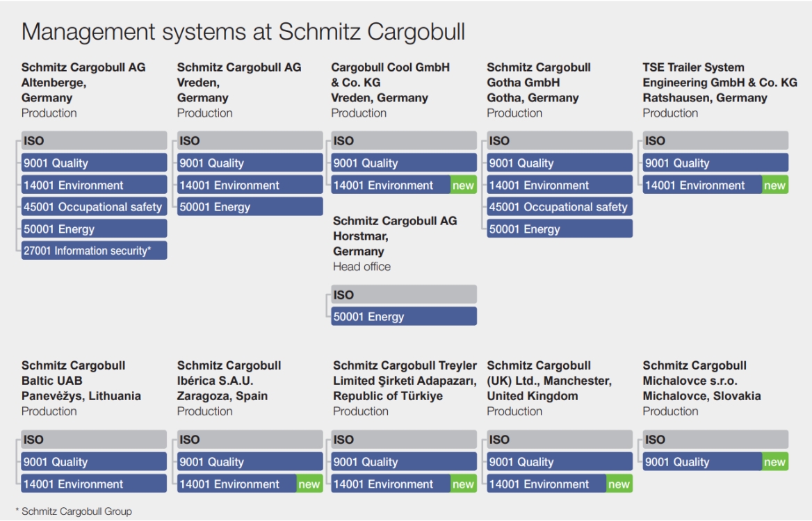Click the "* Schmitz Cargobull Group" footnote
812x521 pixels.
coord(74,511)
